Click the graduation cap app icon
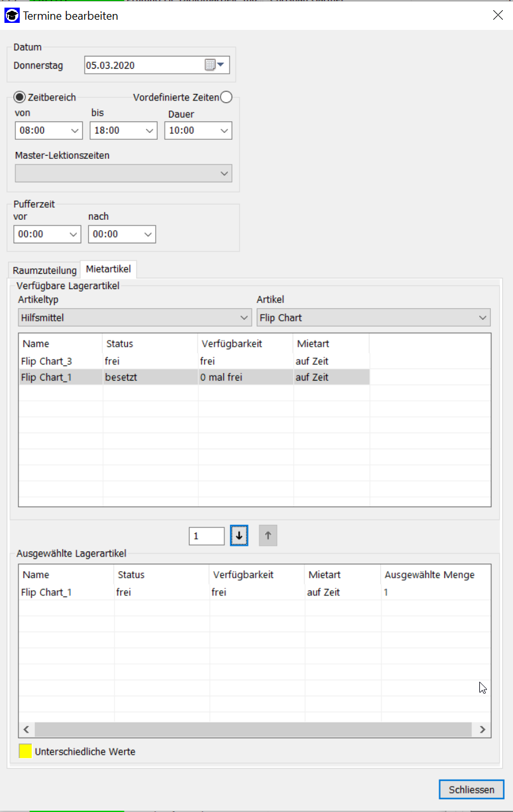Screen dimensions: 513x812 (12, 16)
